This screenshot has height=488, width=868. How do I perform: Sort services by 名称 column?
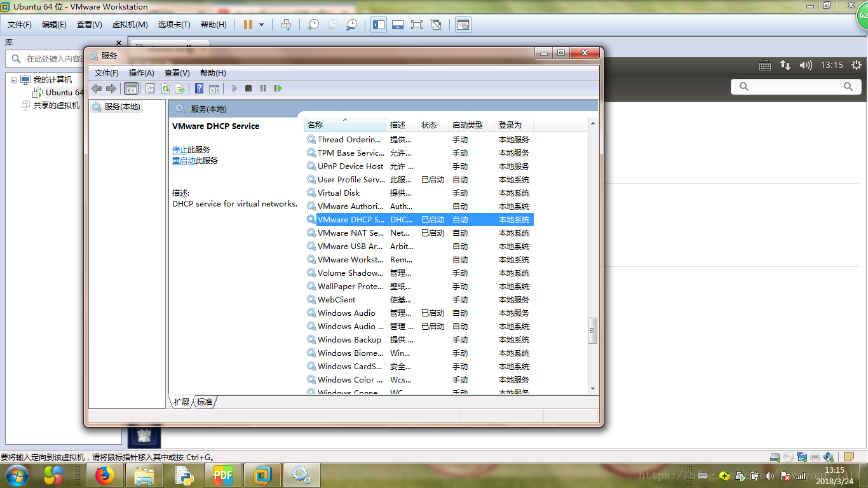pos(345,125)
